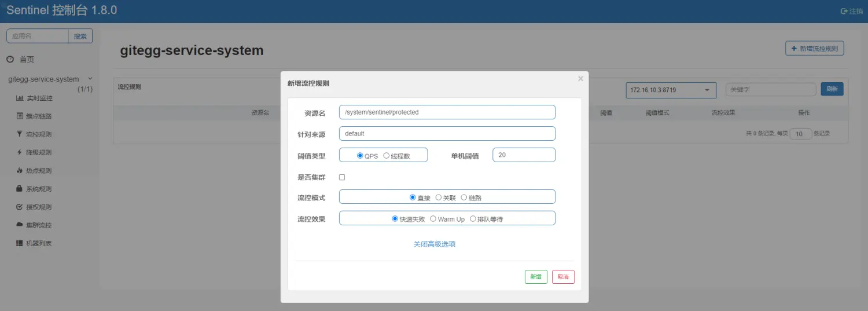Click the flame icon for 热点规则
The image size is (868, 311).
pyautogui.click(x=20, y=171)
